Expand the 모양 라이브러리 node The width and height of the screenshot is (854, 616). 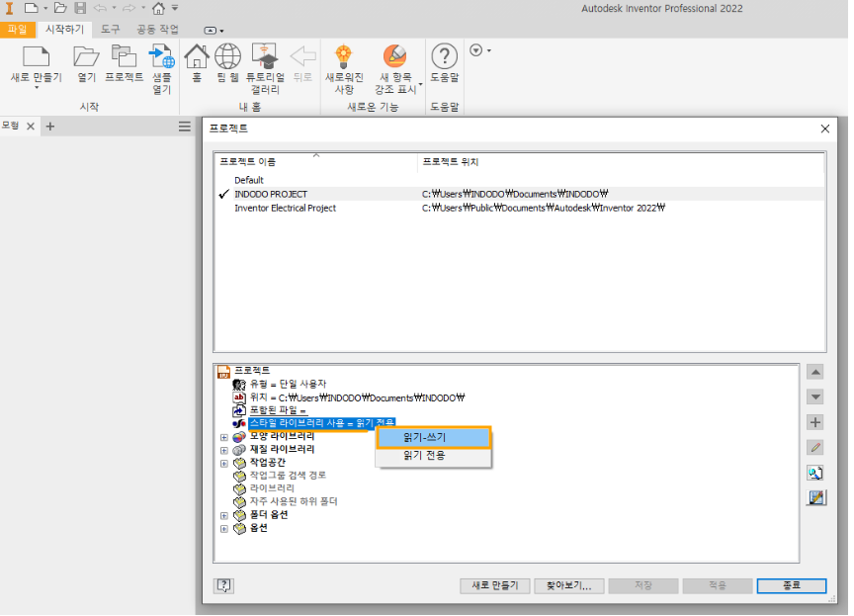click(x=223, y=437)
